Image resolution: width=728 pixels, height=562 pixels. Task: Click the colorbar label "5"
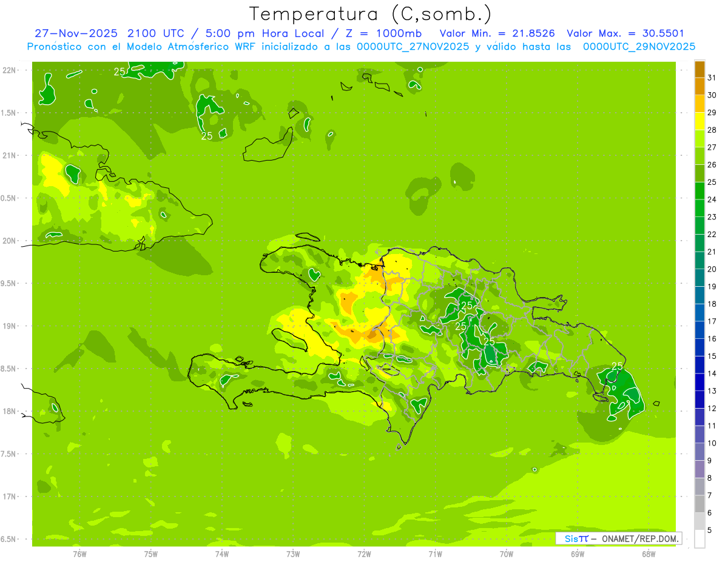point(709,530)
